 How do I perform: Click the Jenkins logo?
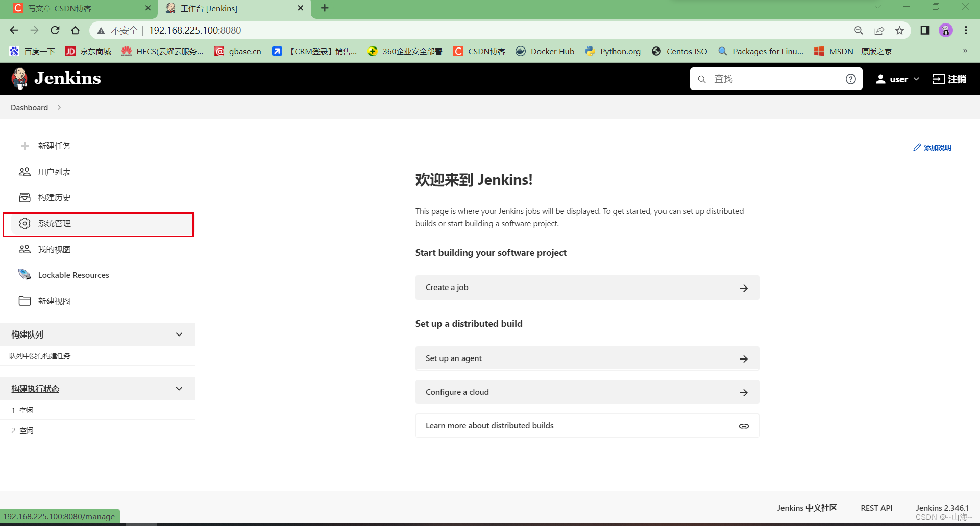coord(56,78)
